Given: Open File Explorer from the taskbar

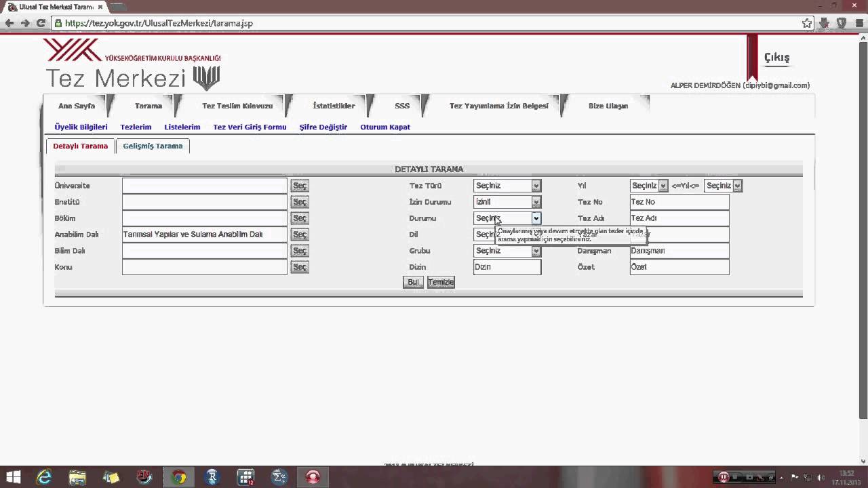Looking at the screenshot, I should (77, 477).
